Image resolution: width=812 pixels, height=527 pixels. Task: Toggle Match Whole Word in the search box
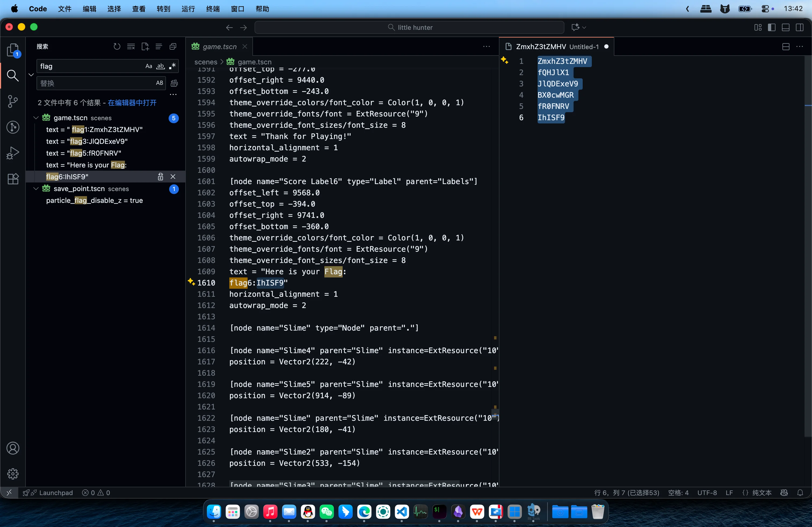(x=160, y=66)
